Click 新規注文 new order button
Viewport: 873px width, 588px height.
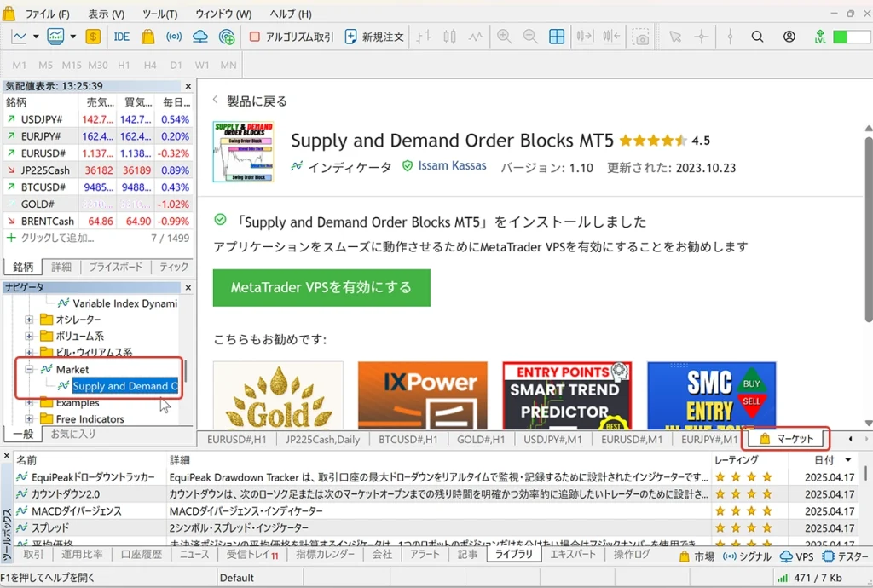(374, 37)
